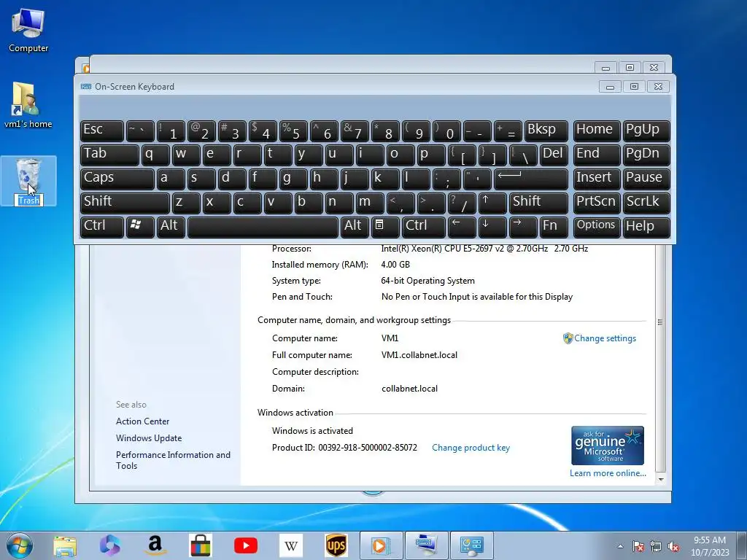Open Learn more online link

pos(608,472)
